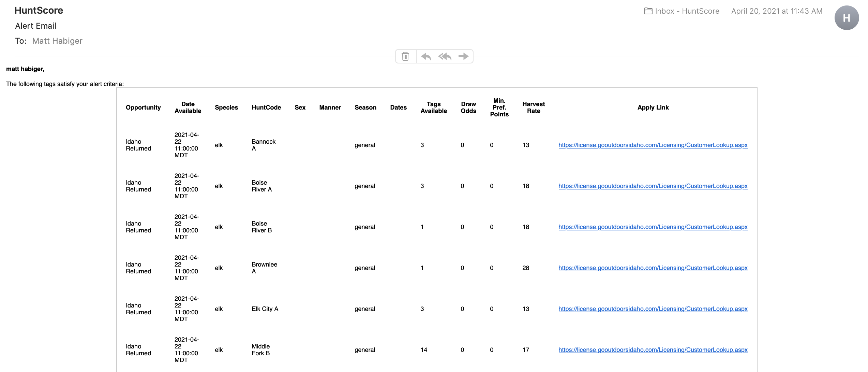The height and width of the screenshot is (372, 868).
Task: Open the Boise River A apply link
Action: point(653,186)
